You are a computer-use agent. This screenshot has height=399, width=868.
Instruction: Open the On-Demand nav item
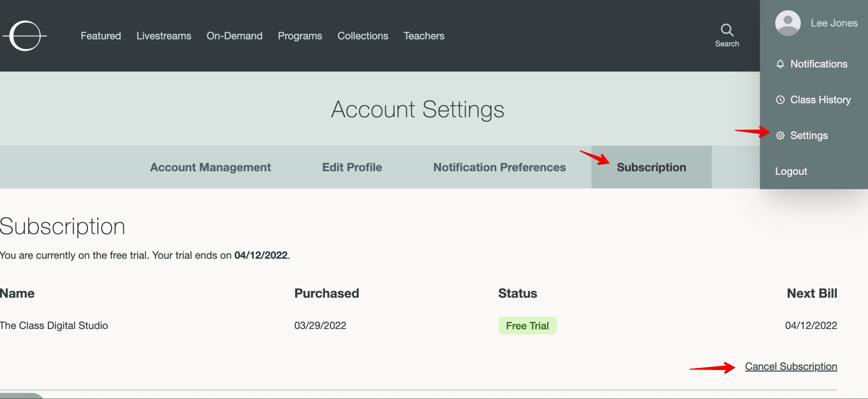pos(234,36)
